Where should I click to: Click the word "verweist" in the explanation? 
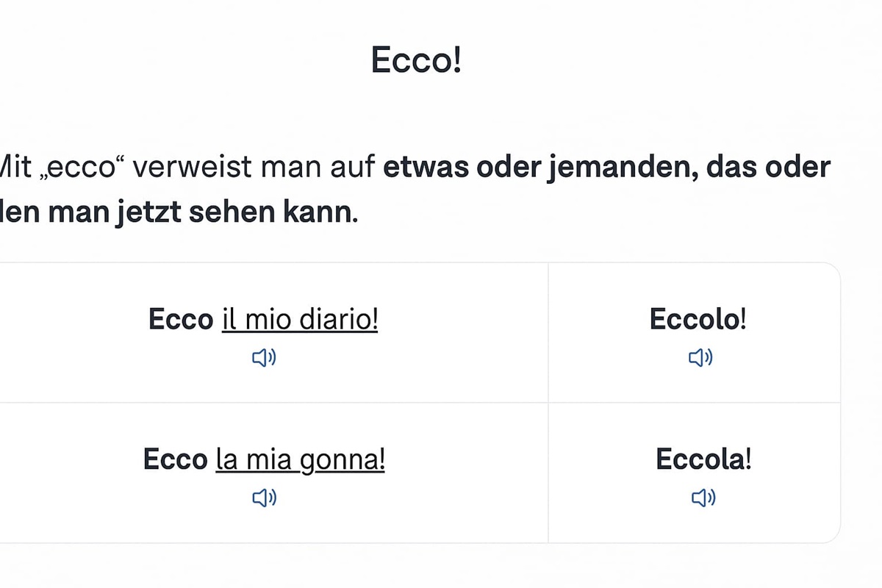[x=190, y=168]
